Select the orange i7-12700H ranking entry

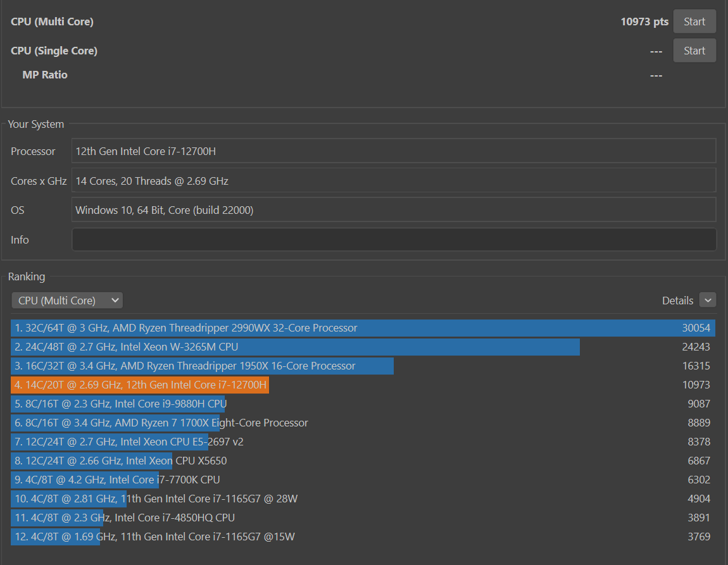tap(363, 385)
